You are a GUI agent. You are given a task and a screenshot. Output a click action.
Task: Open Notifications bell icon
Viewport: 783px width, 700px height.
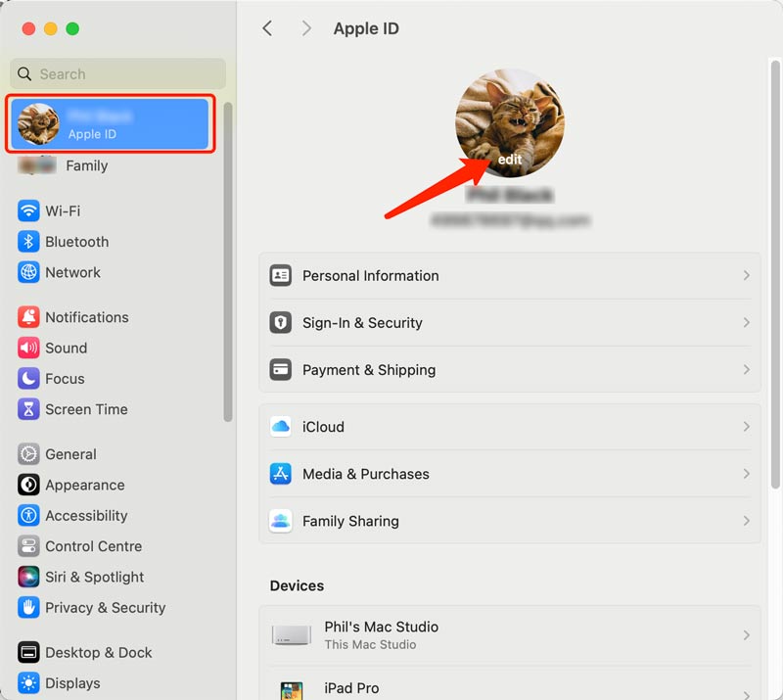point(28,318)
